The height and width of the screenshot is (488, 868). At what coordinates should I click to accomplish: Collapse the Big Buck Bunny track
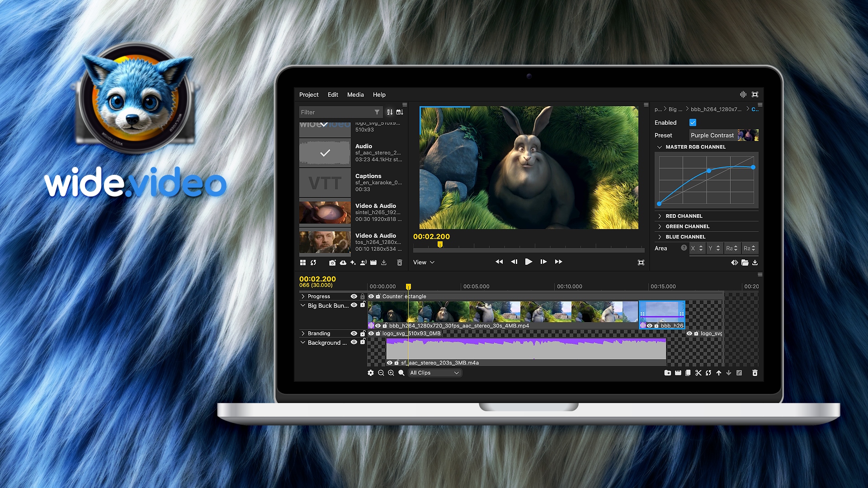click(x=303, y=305)
